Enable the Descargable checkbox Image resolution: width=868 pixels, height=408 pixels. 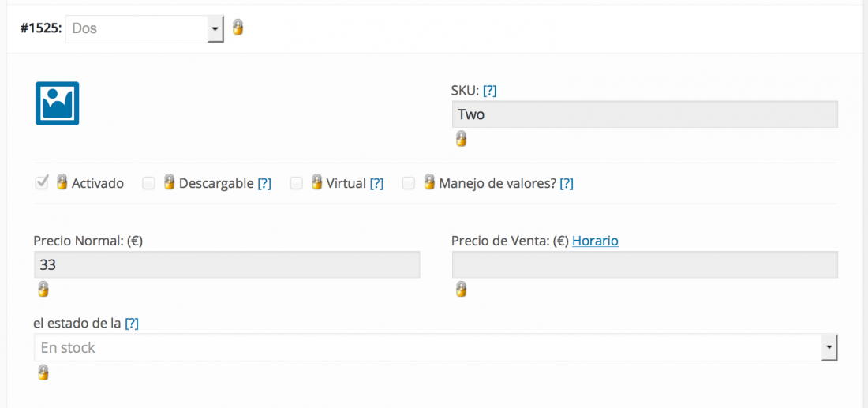coord(148,183)
